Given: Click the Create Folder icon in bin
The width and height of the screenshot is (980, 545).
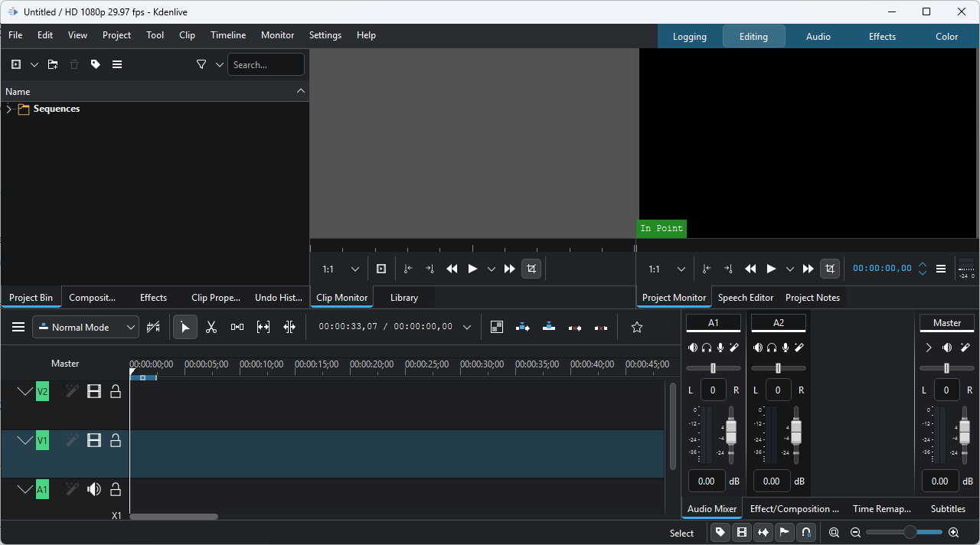Looking at the screenshot, I should (53, 65).
